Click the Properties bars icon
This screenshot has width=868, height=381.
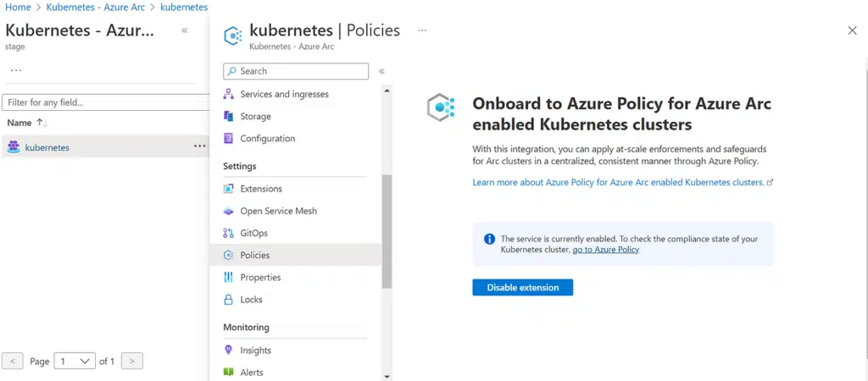[x=228, y=277]
